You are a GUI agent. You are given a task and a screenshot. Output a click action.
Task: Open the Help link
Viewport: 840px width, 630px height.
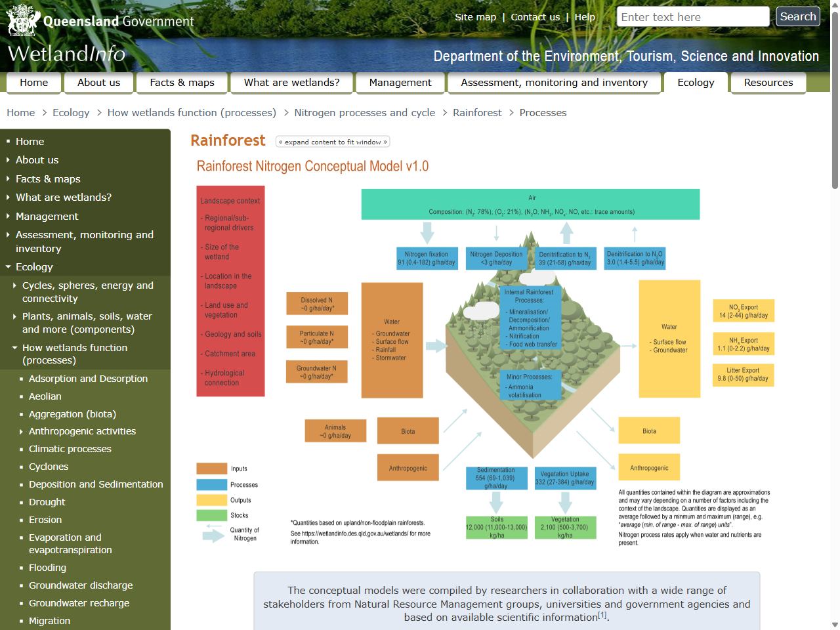coord(585,17)
